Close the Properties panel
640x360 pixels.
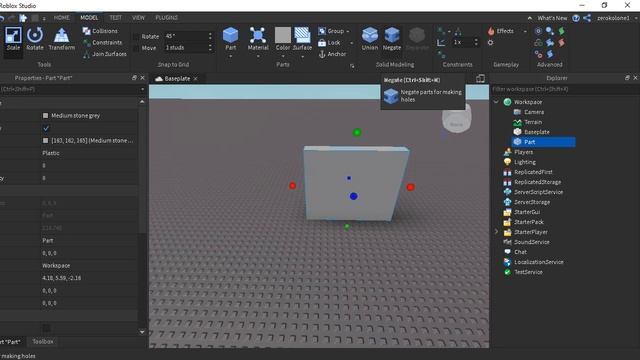(x=142, y=78)
